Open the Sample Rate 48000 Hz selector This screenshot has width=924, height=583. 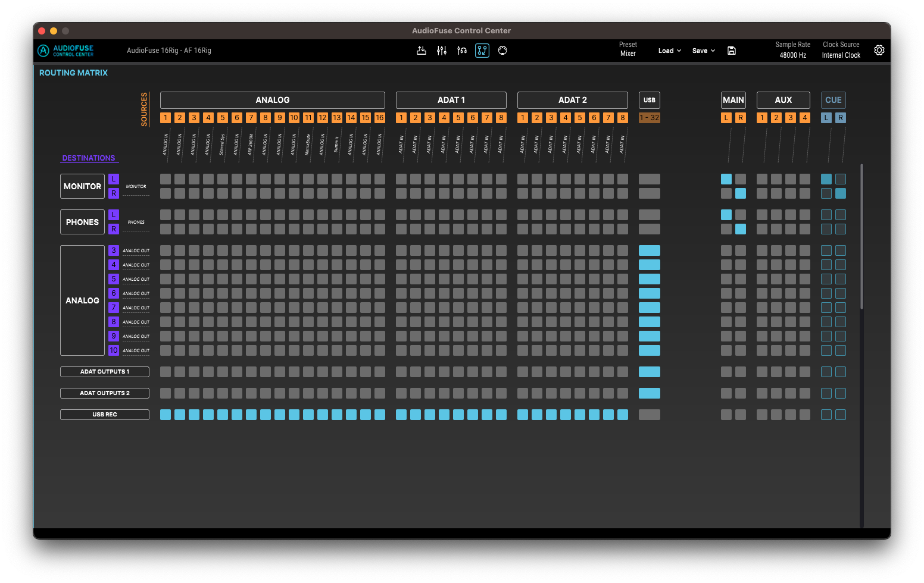(793, 50)
